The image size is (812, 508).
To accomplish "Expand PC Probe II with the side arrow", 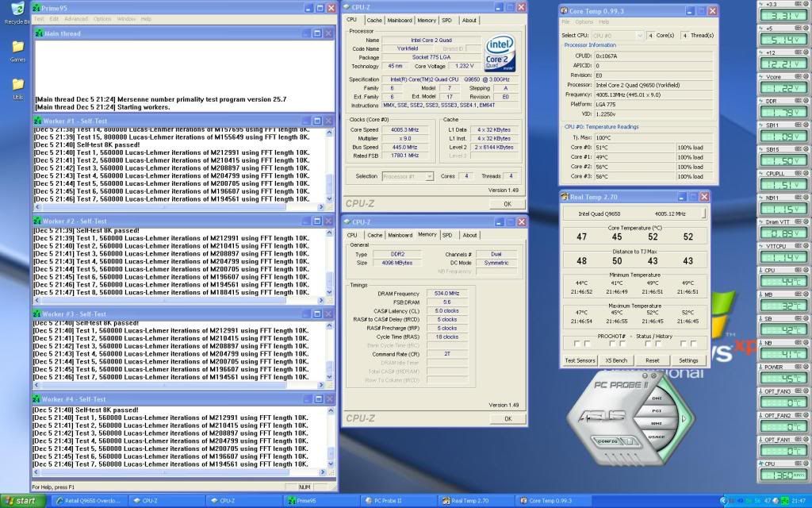I will click(684, 419).
